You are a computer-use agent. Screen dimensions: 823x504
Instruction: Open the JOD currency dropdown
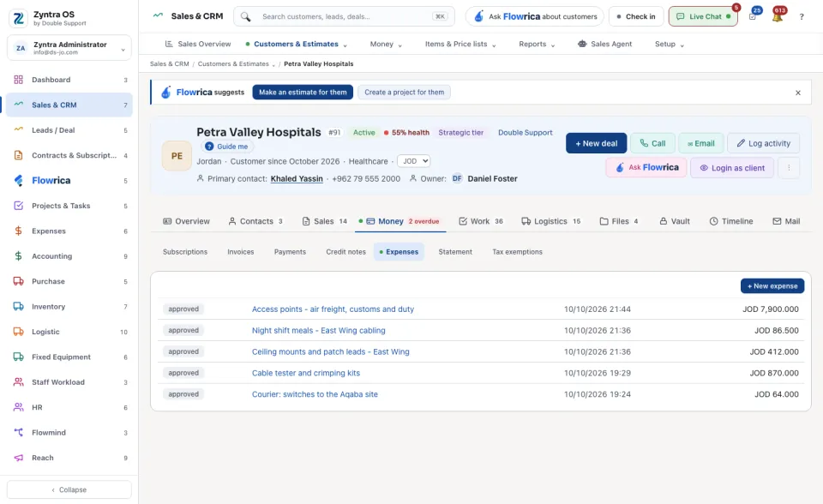(413, 161)
